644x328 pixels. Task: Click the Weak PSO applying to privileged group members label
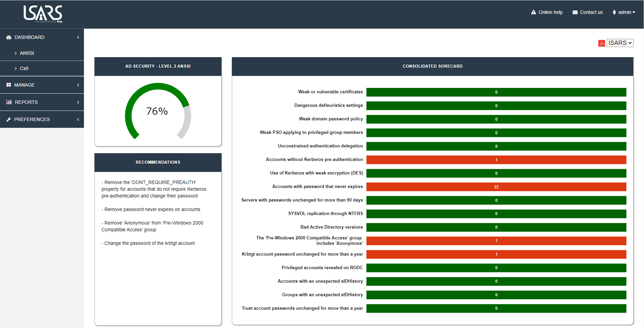pyautogui.click(x=311, y=132)
